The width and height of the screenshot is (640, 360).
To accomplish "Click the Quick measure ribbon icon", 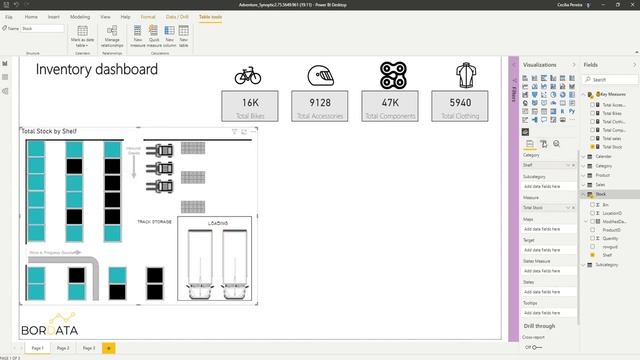I will point(153,31).
